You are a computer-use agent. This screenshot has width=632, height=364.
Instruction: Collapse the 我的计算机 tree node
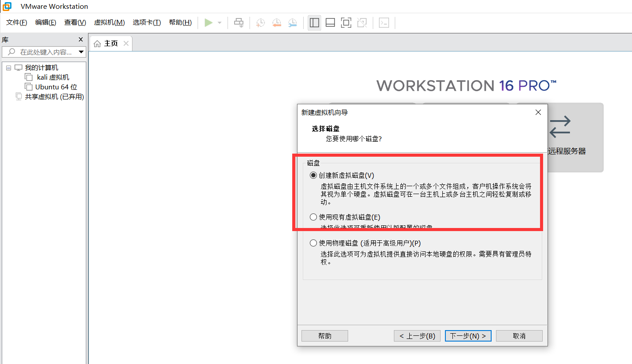point(8,68)
